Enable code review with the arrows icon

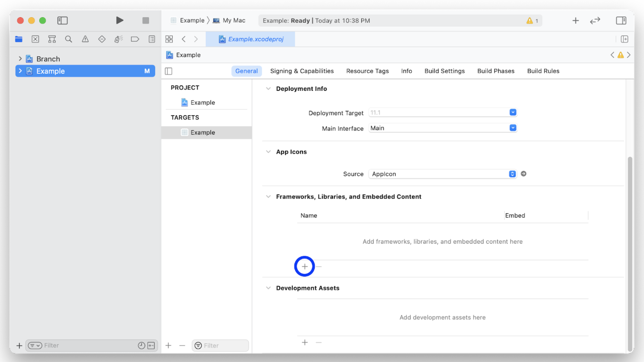[595, 21]
